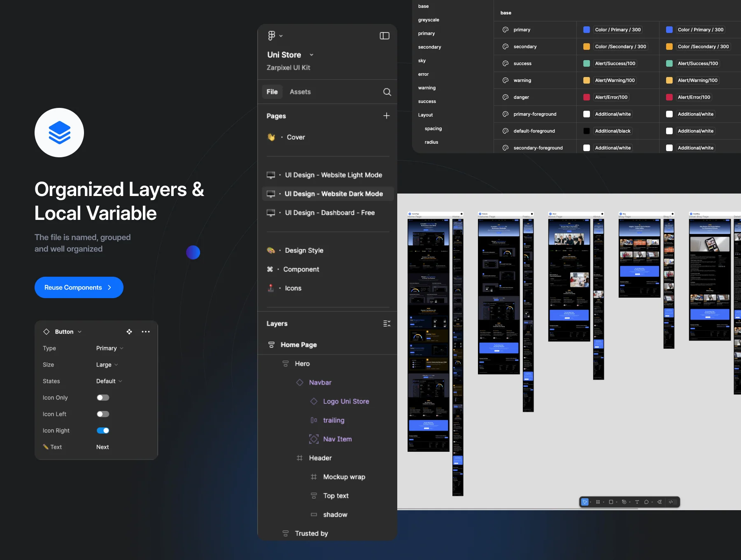Select the Rectangle shape tool
The image size is (741, 560).
[611, 502]
